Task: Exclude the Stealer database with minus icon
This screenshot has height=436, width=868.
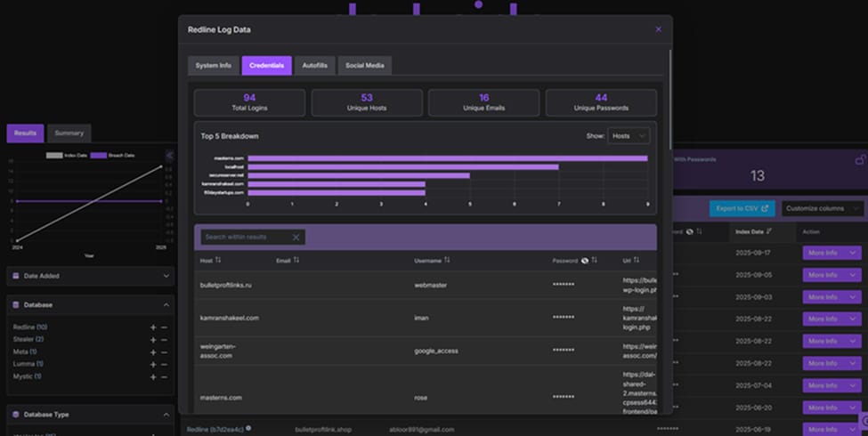Action: [164, 340]
